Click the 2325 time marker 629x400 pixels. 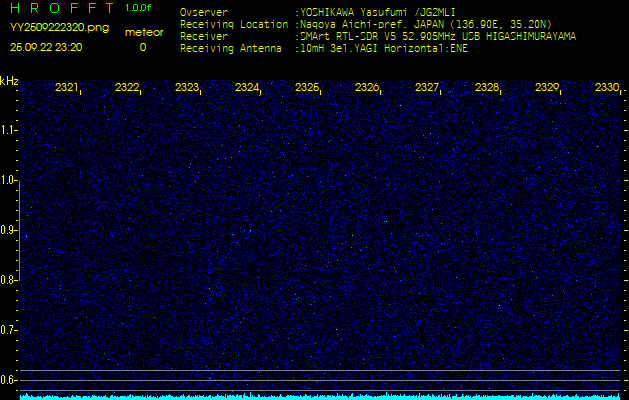(x=307, y=88)
